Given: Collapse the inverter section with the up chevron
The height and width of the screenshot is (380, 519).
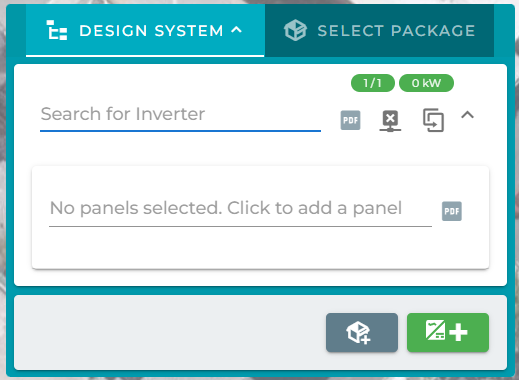Looking at the screenshot, I should tap(467, 115).
